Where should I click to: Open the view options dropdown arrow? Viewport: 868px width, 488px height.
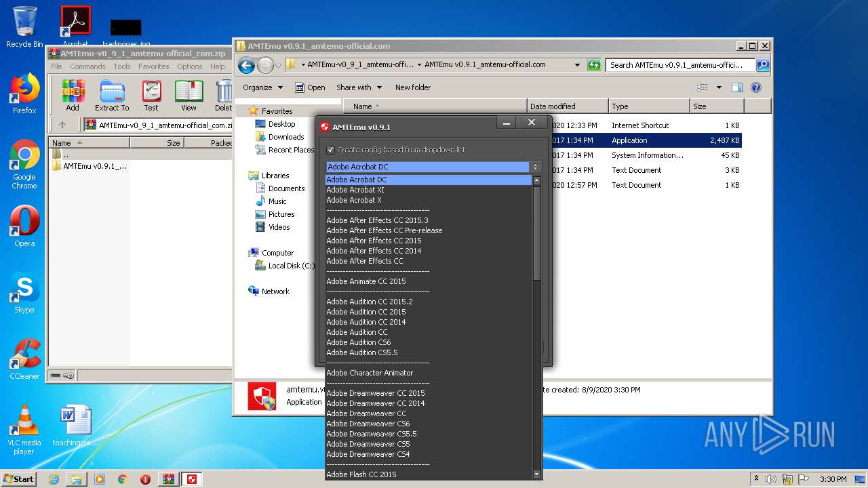pos(718,87)
